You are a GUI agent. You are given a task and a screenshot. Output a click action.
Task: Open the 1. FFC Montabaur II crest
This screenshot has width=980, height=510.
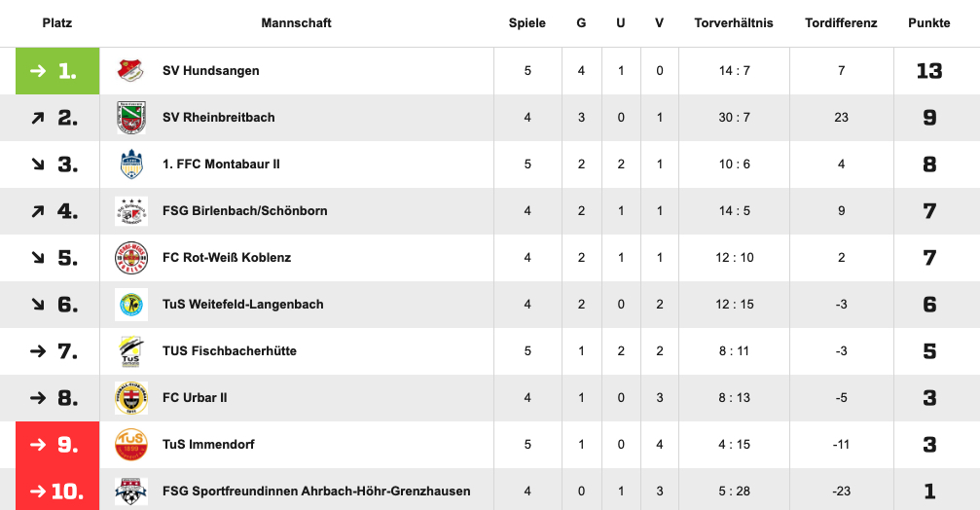click(x=131, y=164)
